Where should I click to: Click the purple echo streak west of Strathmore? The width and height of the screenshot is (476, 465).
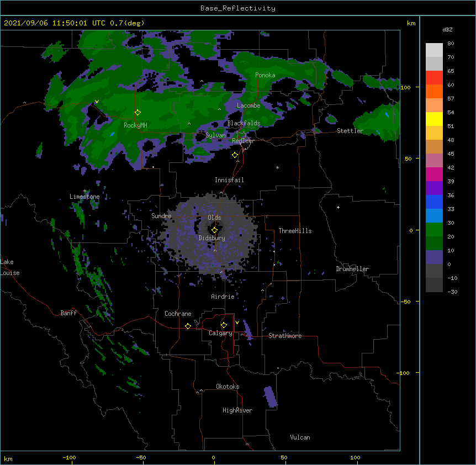click(247, 331)
